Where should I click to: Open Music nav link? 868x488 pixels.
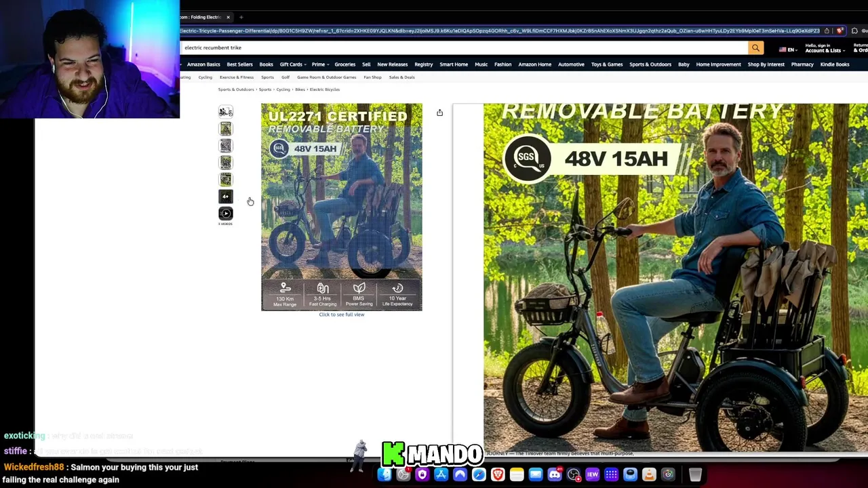pyautogui.click(x=481, y=64)
